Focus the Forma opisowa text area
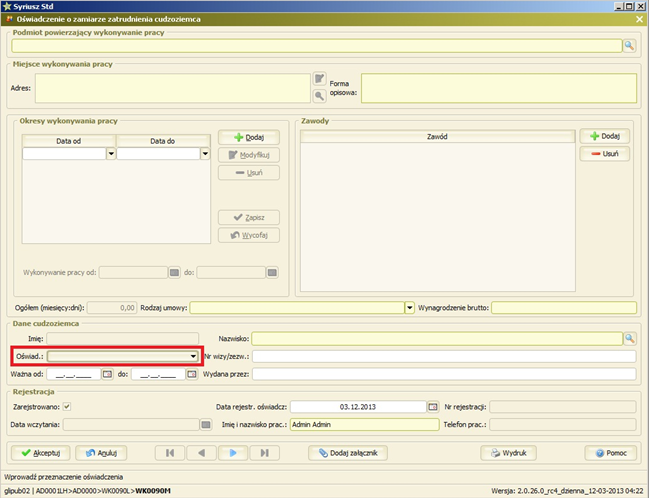The width and height of the screenshot is (649, 498). pyautogui.click(x=499, y=88)
